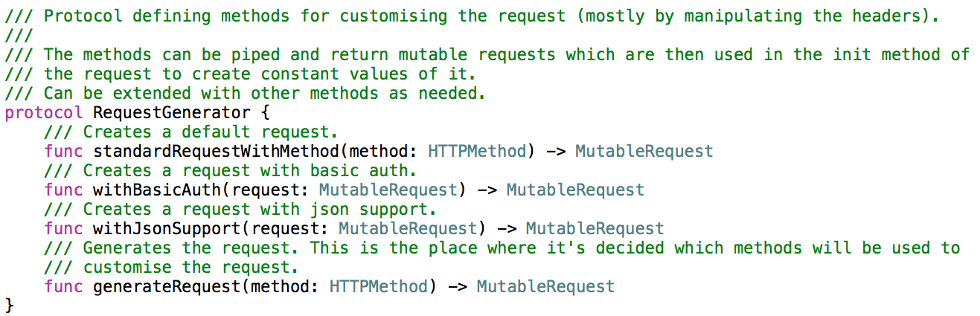Click MutableRequest return type of withJsonSupport
The image size is (980, 316).
click(595, 229)
